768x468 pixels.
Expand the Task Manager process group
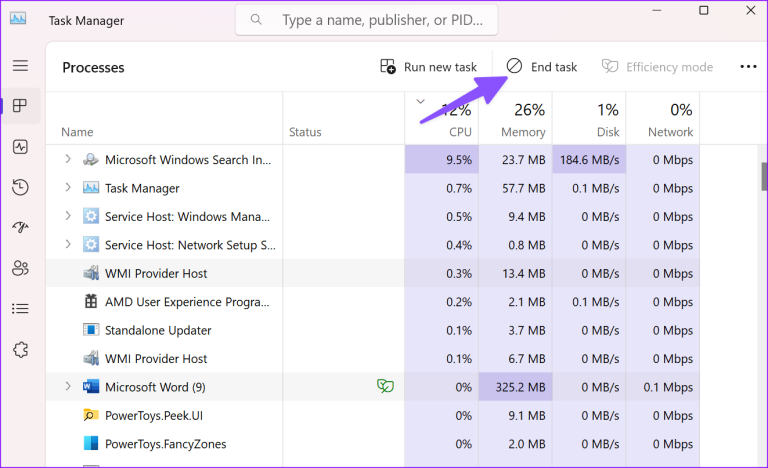(x=68, y=188)
